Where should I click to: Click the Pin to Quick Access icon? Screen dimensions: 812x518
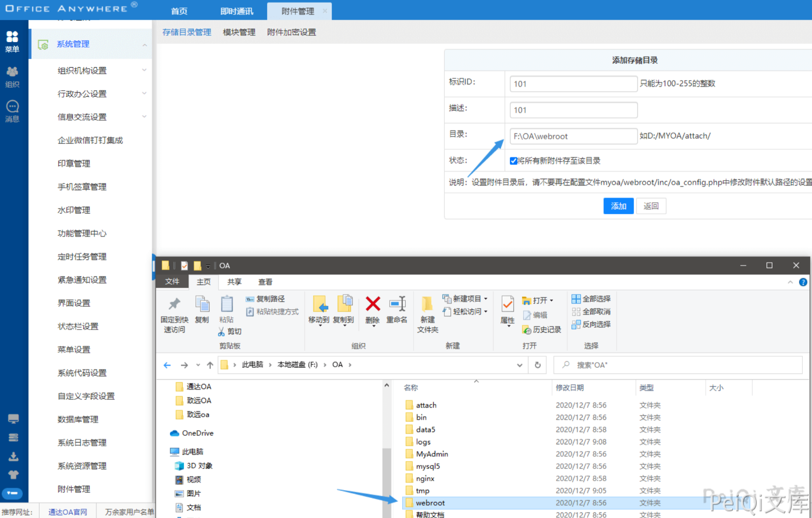point(174,305)
